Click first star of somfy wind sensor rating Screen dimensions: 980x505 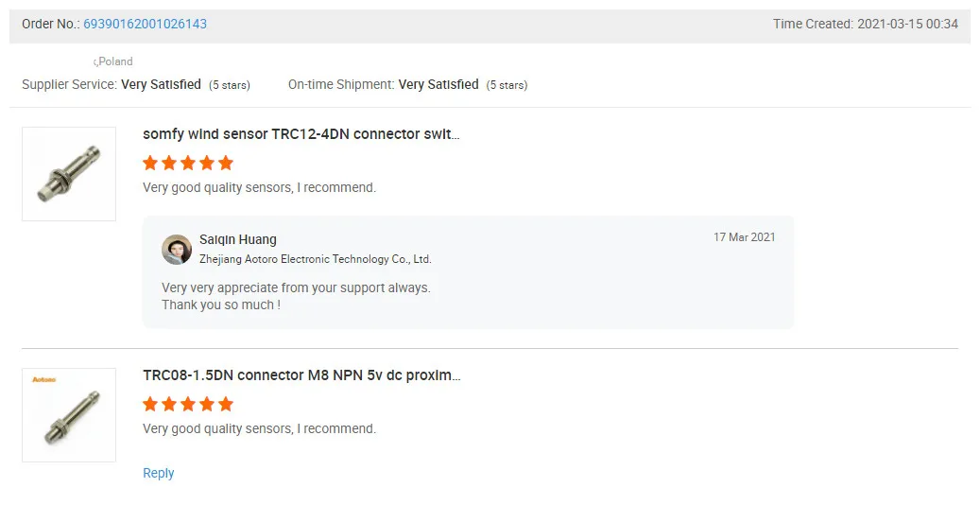coord(150,163)
